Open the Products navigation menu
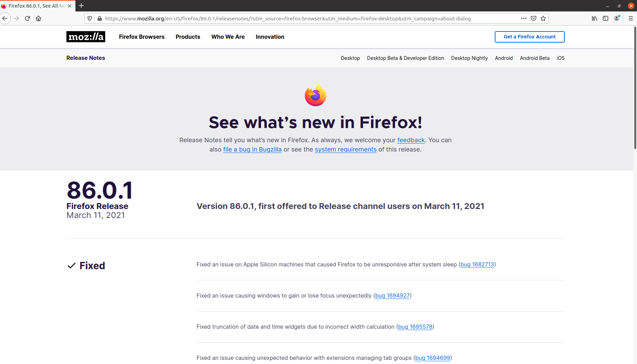637x364 pixels. pyautogui.click(x=188, y=37)
